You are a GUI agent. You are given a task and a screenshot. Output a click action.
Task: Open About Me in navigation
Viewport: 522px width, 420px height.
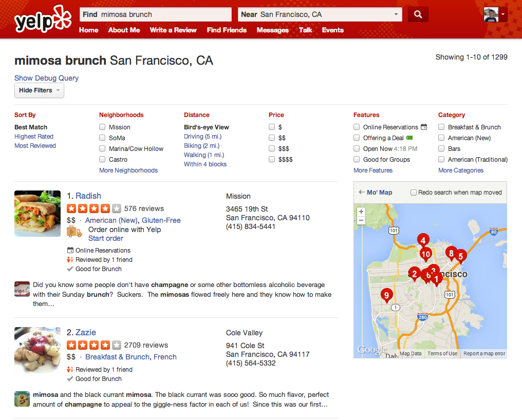pyautogui.click(x=124, y=30)
